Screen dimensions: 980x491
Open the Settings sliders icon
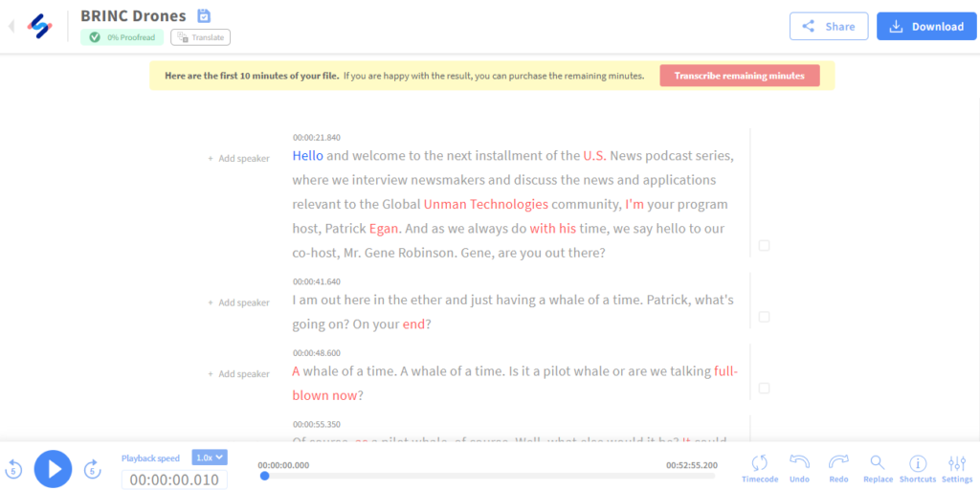[x=957, y=469]
